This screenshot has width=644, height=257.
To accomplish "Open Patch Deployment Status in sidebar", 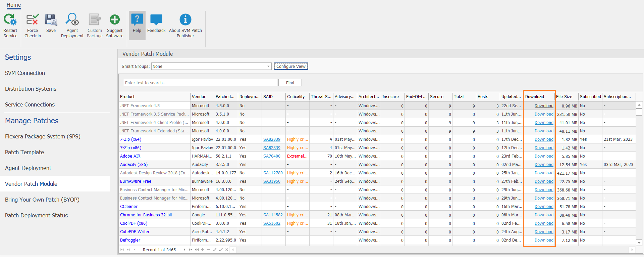I will coord(36,215).
